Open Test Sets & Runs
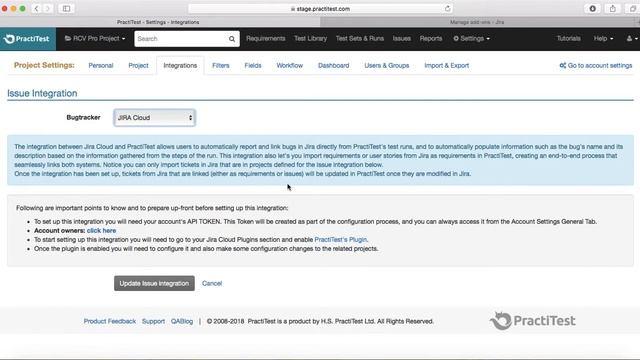Viewport: 640px width, 360px height. [x=360, y=39]
